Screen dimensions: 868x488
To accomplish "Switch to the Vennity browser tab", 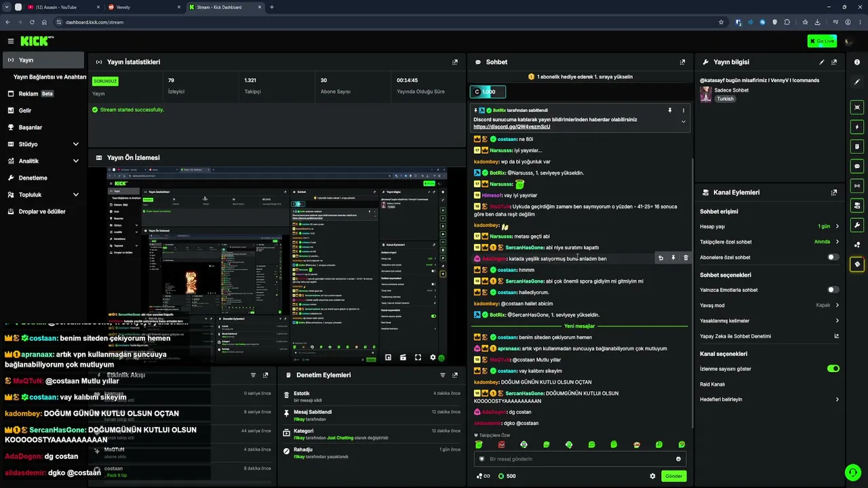I will [x=144, y=7].
